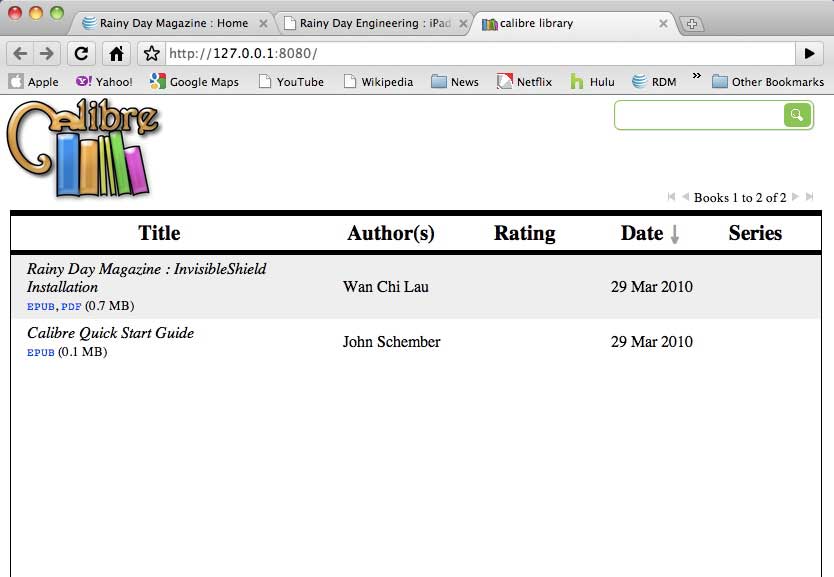Open a new tab with plus button
Viewport: 834px width, 577px height.
click(691, 24)
